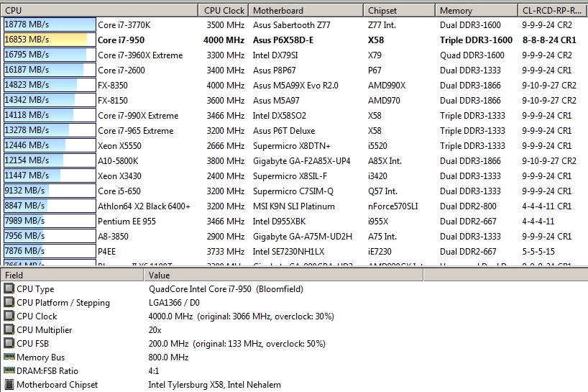Click the Motherboard Chipset icon
This screenshot has height=392, width=588.
pyautogui.click(x=9, y=385)
